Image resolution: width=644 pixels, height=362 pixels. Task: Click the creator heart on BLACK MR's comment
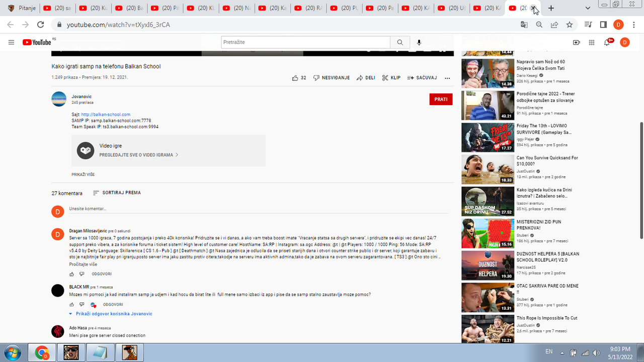click(93, 305)
